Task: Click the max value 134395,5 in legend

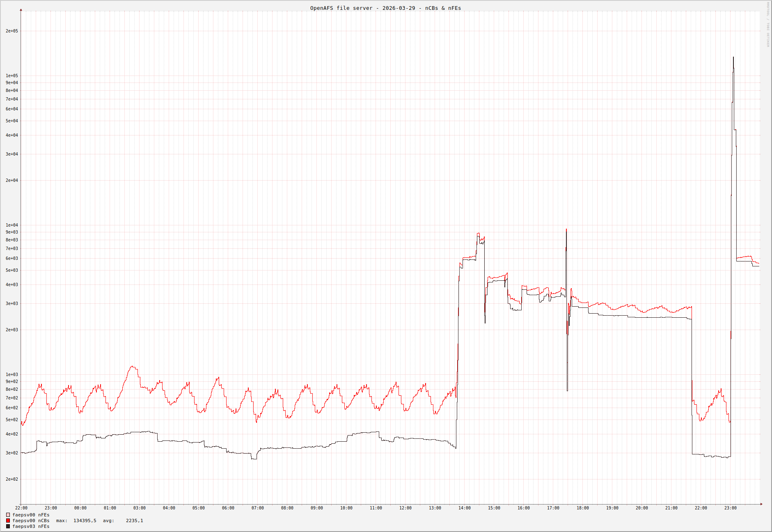Action: (85, 521)
